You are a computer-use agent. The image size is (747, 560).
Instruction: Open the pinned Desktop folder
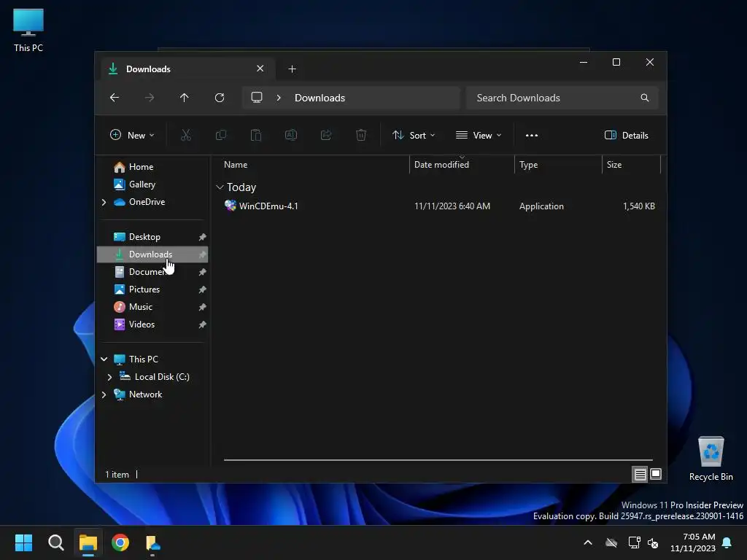click(144, 237)
